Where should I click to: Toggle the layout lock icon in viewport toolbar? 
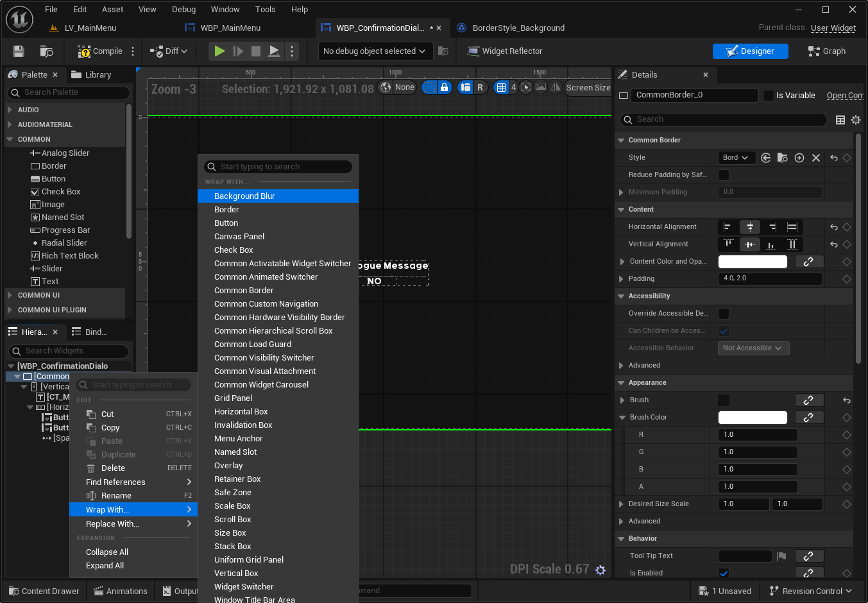pos(444,88)
